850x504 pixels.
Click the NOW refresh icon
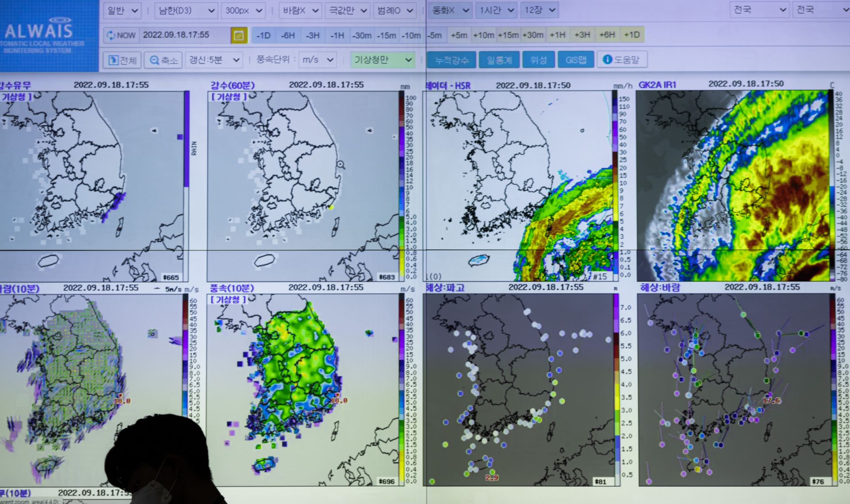[x=111, y=35]
